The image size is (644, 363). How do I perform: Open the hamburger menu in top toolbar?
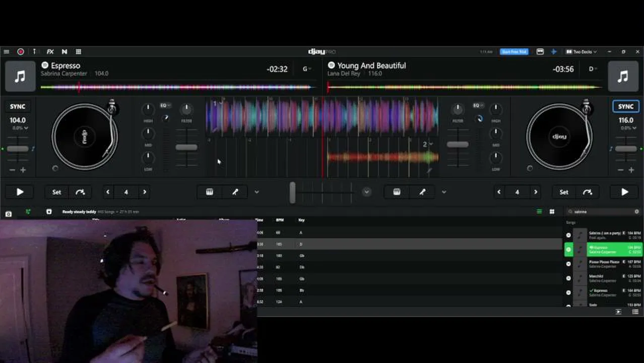6,51
